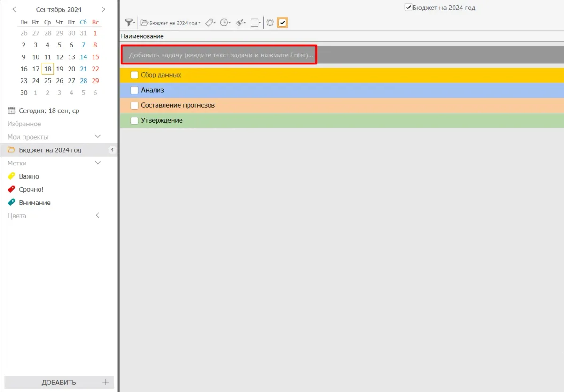Open the clock date filter icon
Viewport: 564px width, 392px height.
click(225, 23)
